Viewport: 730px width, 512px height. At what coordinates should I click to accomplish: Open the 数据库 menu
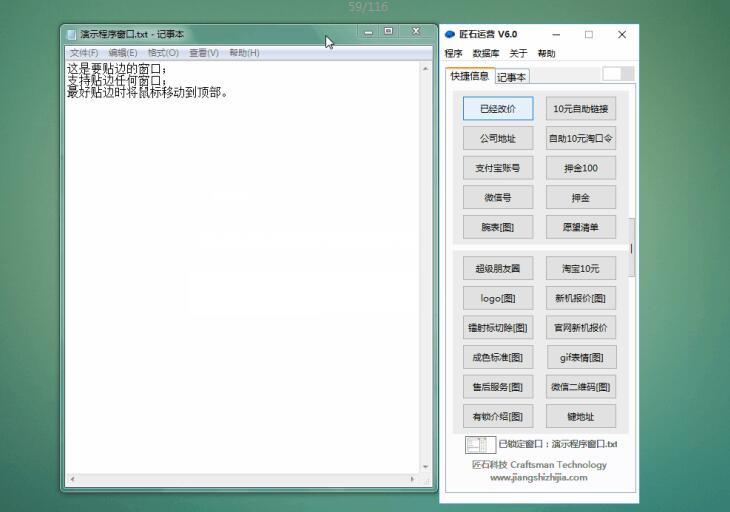pyautogui.click(x=486, y=54)
